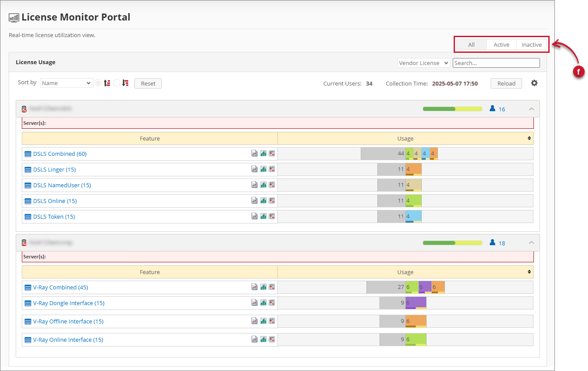
Task: Click the server error icon of the first license group
Action: click(x=24, y=109)
